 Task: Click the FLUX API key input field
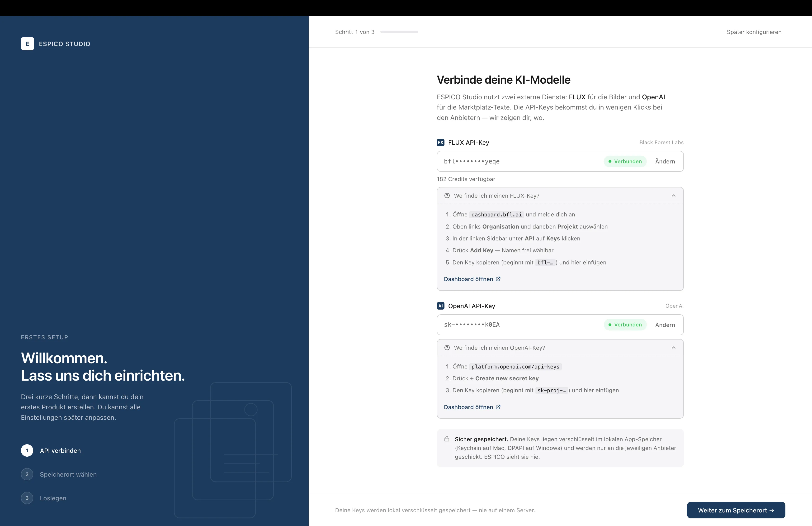560,162
